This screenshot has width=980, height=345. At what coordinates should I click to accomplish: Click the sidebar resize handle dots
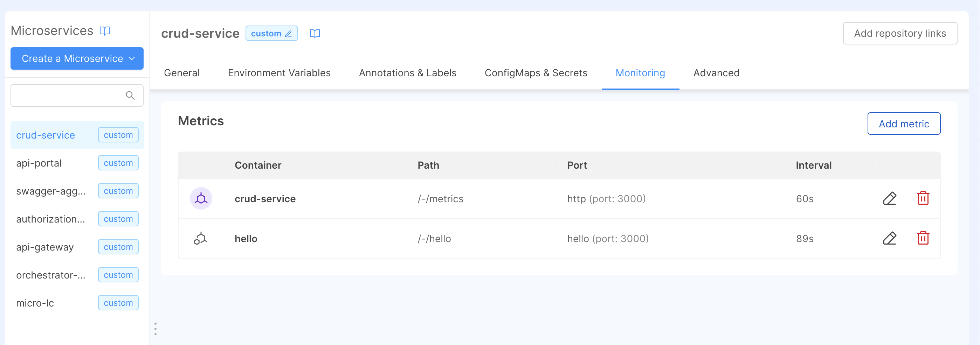click(x=155, y=329)
